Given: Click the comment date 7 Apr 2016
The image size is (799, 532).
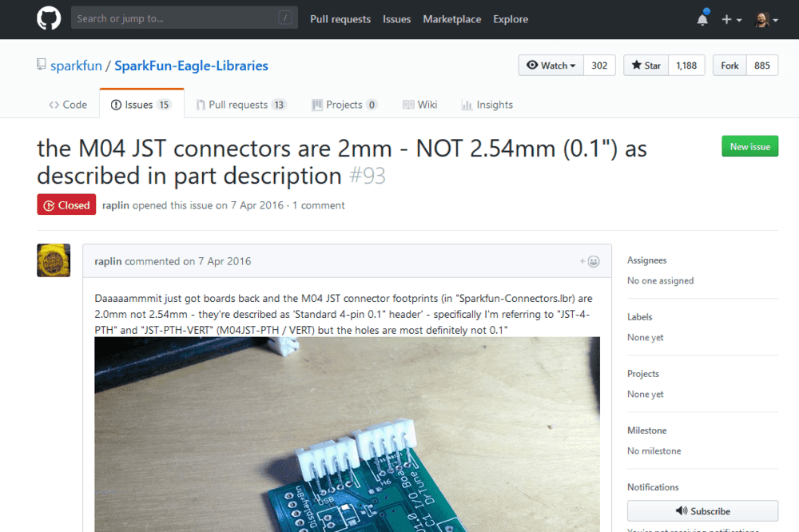Looking at the screenshot, I should [225, 261].
